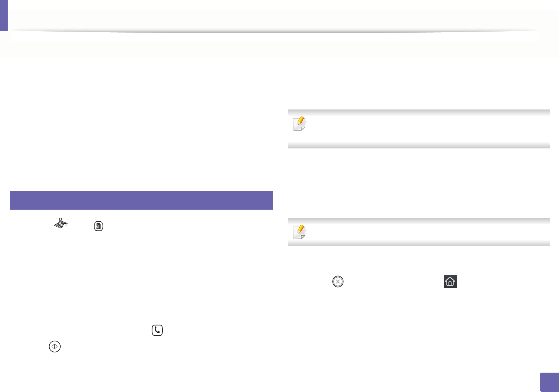Click the blank header area above the divider
Image resolution: width=559 pixels, height=392 pixels.
[x=273, y=17]
